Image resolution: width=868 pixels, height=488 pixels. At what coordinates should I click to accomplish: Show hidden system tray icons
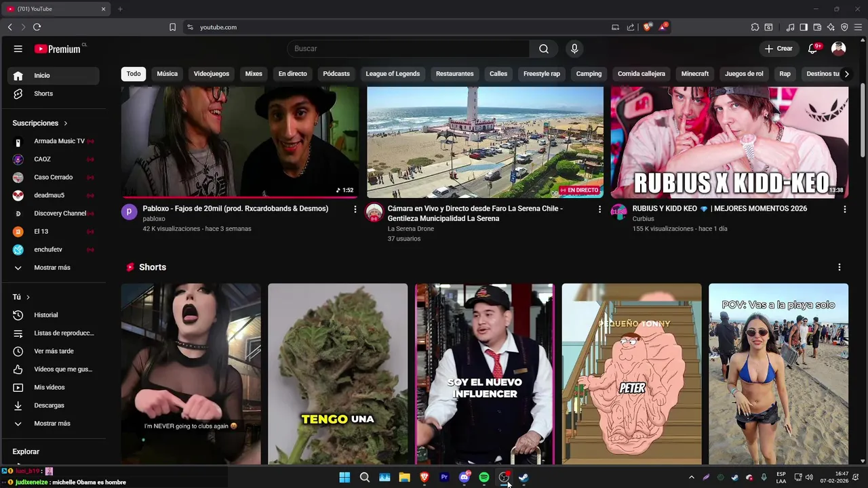pyautogui.click(x=691, y=477)
